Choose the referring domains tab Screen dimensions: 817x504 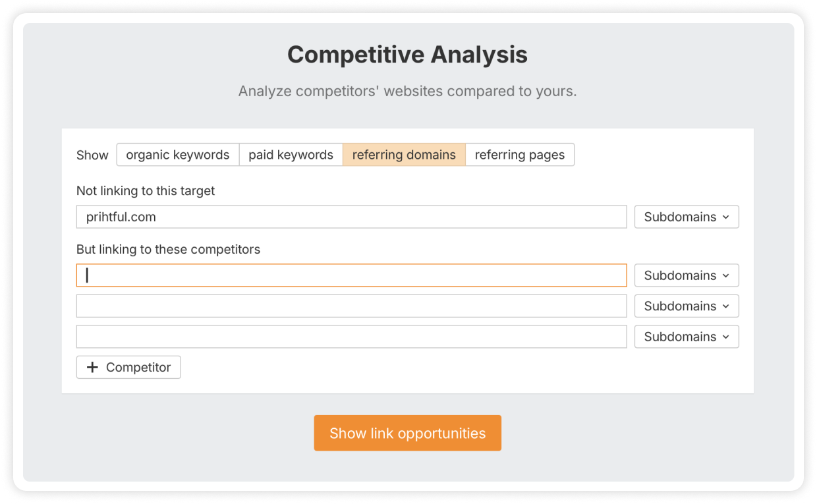point(404,155)
